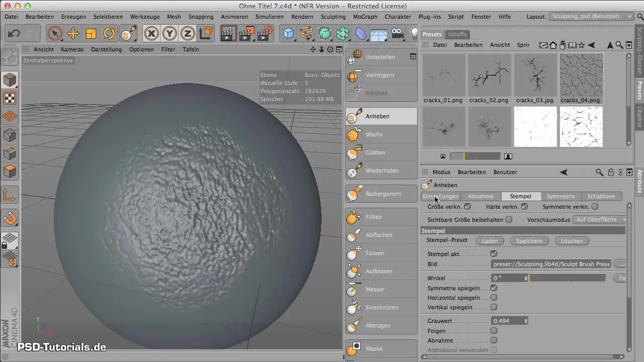The width and height of the screenshot is (644, 362).
Task: Switch to the Symmetrie tab
Action: point(560,196)
